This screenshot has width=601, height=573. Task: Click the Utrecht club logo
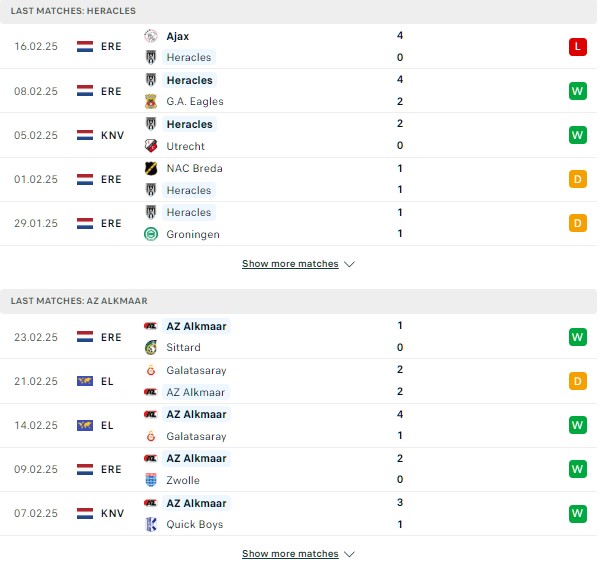151,146
